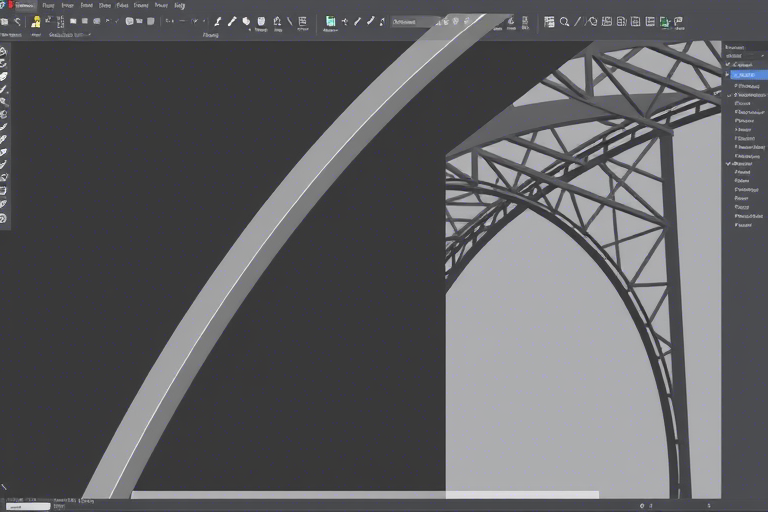This screenshot has height=512, width=768.
Task: Click the undo curved-arrow toolbar icon
Action: click(18, 21)
